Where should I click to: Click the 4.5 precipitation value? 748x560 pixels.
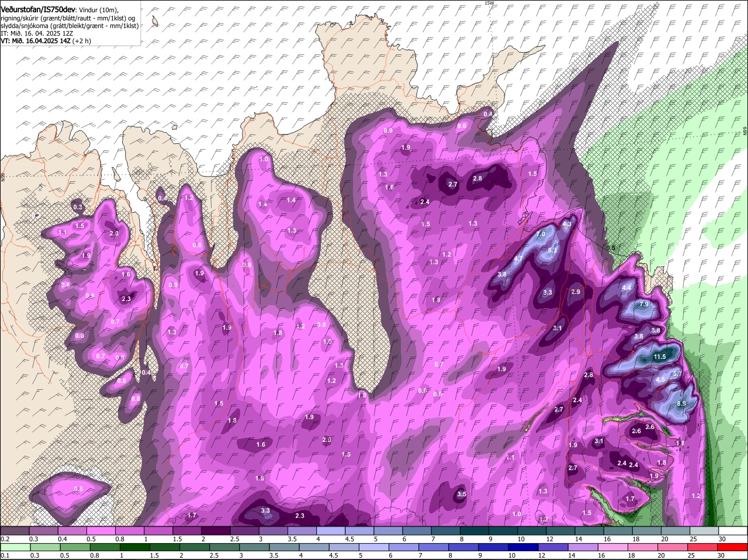660,379
